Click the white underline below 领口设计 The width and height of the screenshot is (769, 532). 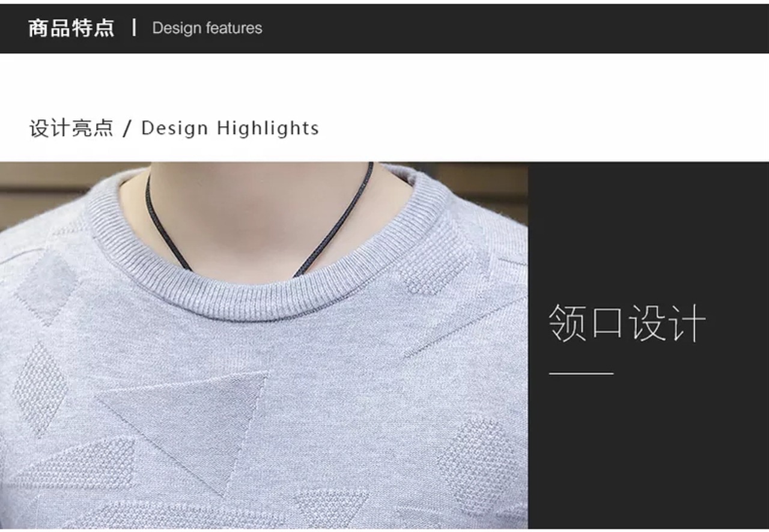pyautogui.click(x=581, y=373)
